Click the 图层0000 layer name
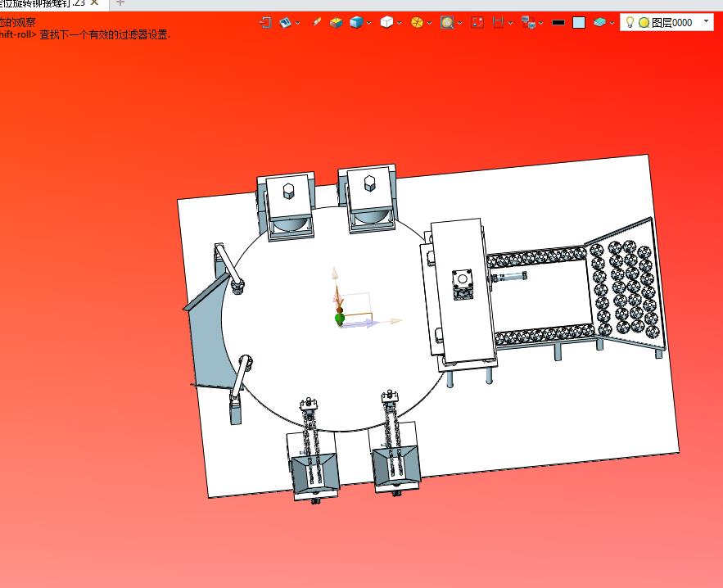Viewport: 723px width, 588px height. tap(671, 23)
